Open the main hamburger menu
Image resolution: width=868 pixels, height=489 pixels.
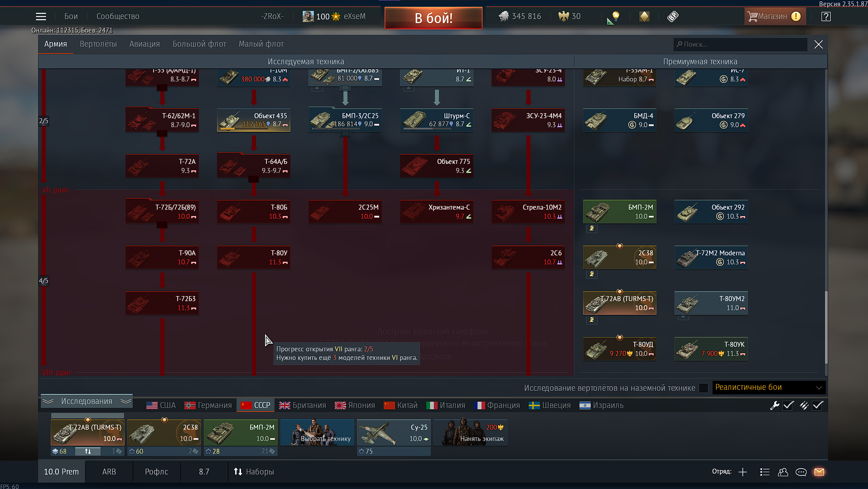coord(41,17)
